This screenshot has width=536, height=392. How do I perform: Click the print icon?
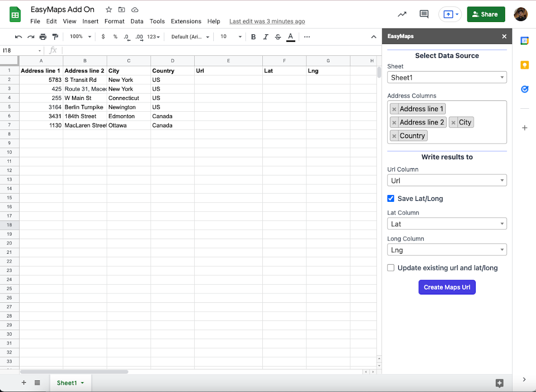[43, 37]
